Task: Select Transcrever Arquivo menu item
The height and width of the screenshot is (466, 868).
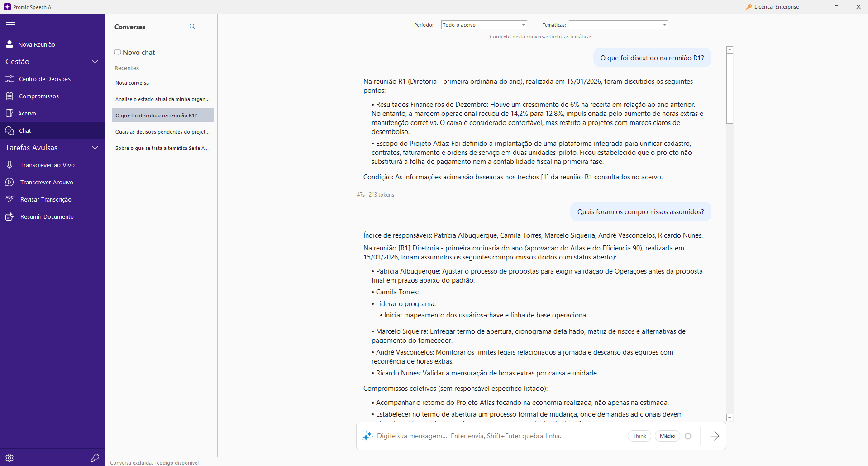Action: coord(52,182)
